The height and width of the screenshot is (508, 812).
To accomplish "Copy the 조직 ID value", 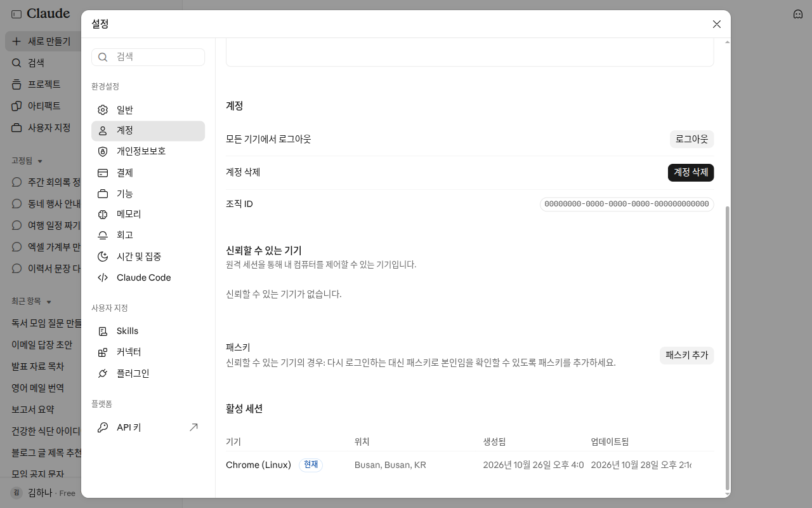I will click(627, 204).
